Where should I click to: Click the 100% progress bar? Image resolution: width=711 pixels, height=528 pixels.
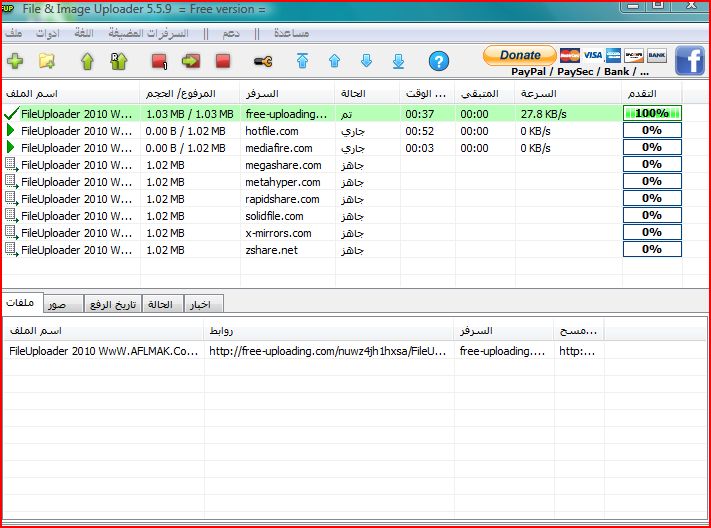click(x=652, y=113)
